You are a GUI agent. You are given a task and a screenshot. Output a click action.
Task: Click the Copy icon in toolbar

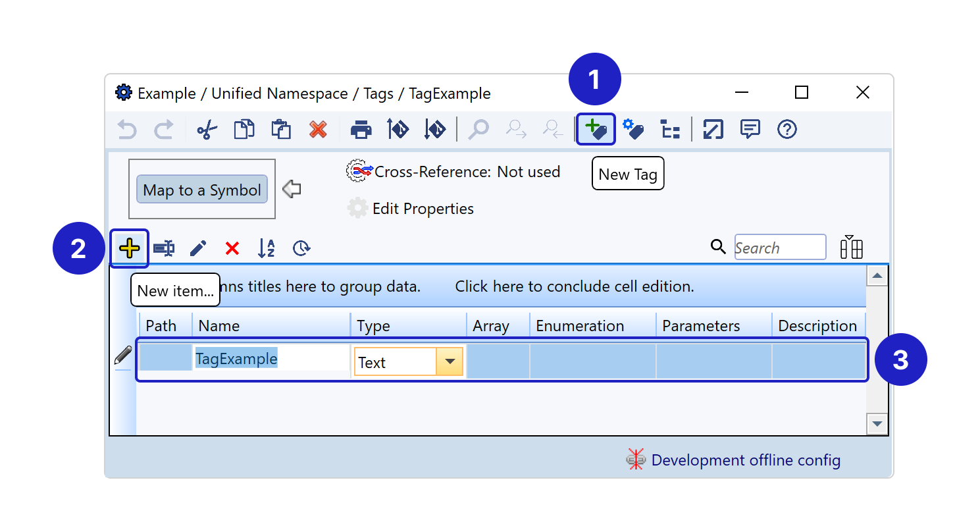tap(244, 130)
